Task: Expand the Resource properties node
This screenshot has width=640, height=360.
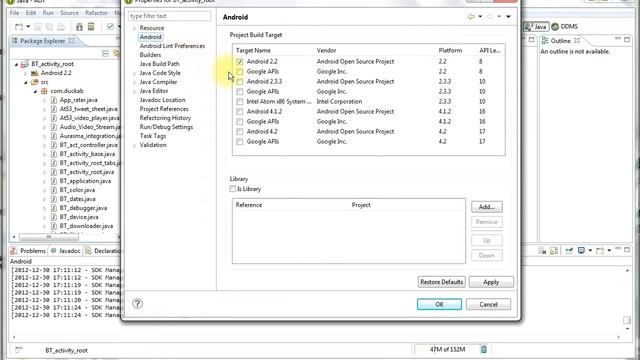Action: point(134,28)
